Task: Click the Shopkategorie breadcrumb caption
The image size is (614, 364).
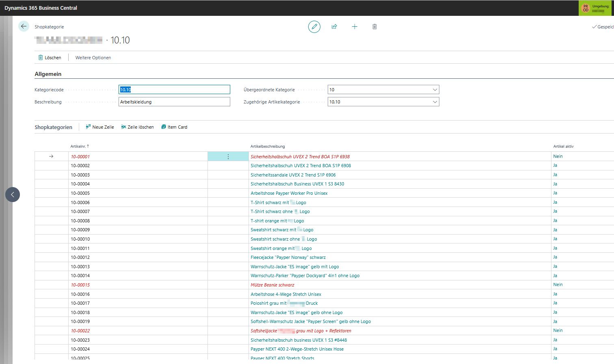Action: (49, 27)
